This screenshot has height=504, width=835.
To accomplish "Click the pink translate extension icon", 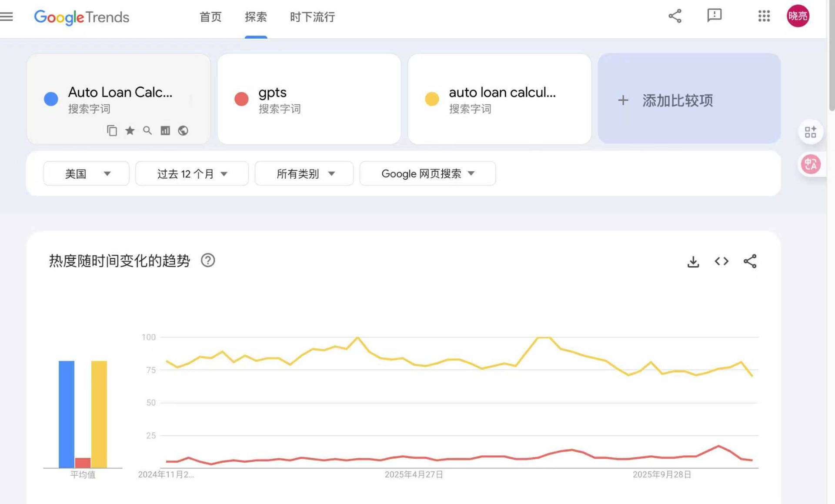I will point(811,164).
